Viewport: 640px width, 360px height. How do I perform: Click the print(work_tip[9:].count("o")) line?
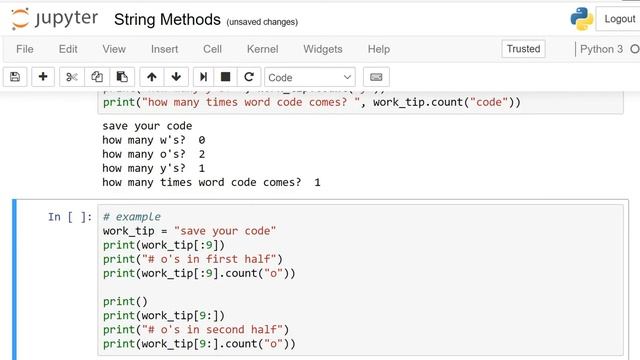pos(199,344)
